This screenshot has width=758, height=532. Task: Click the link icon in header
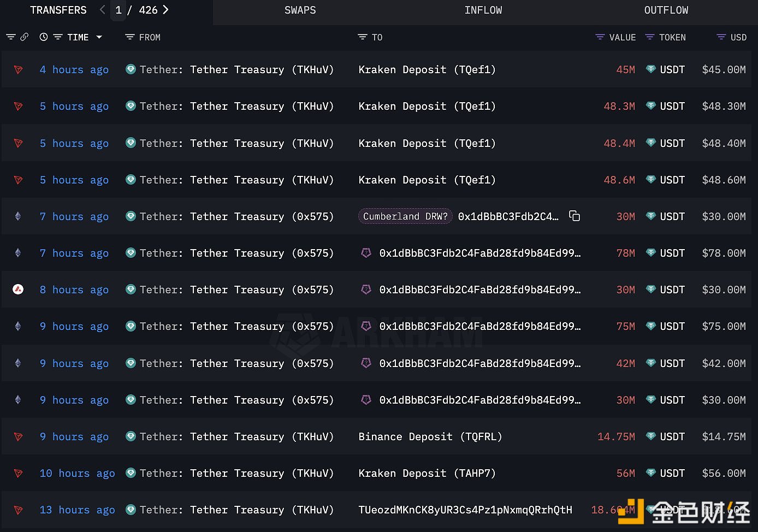point(24,37)
